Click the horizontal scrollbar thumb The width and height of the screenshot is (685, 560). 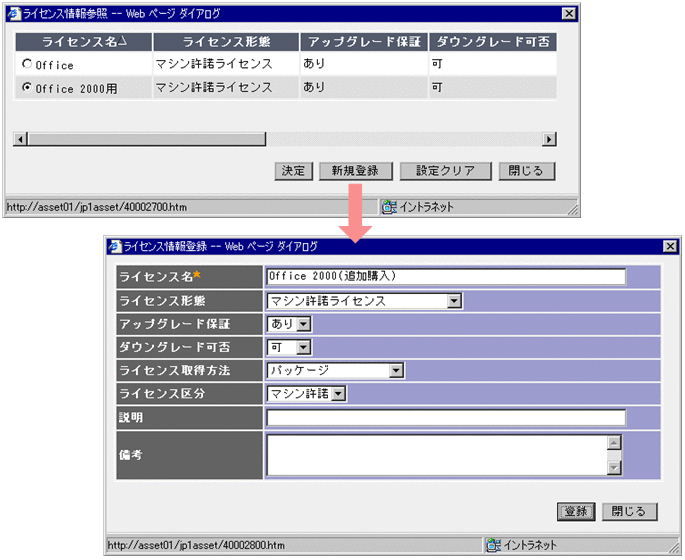[146, 139]
